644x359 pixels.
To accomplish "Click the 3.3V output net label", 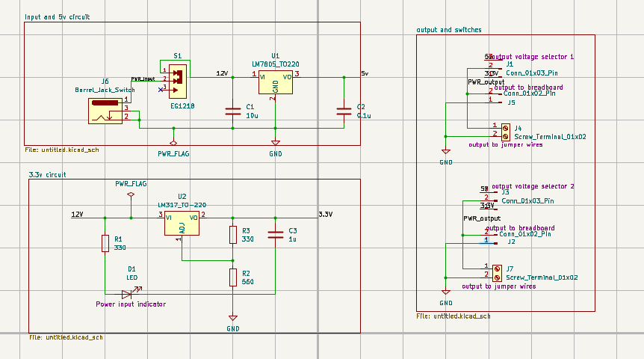I will point(325,214).
